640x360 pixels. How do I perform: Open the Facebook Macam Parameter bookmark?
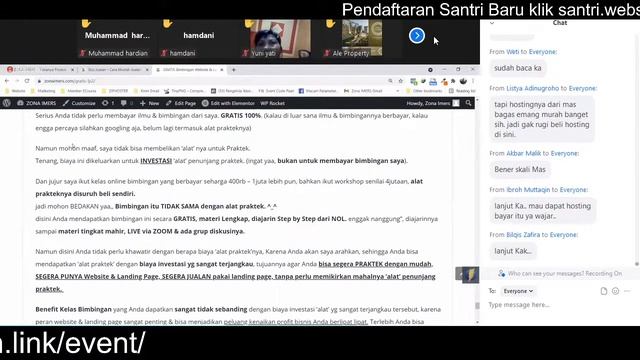tap(318, 91)
